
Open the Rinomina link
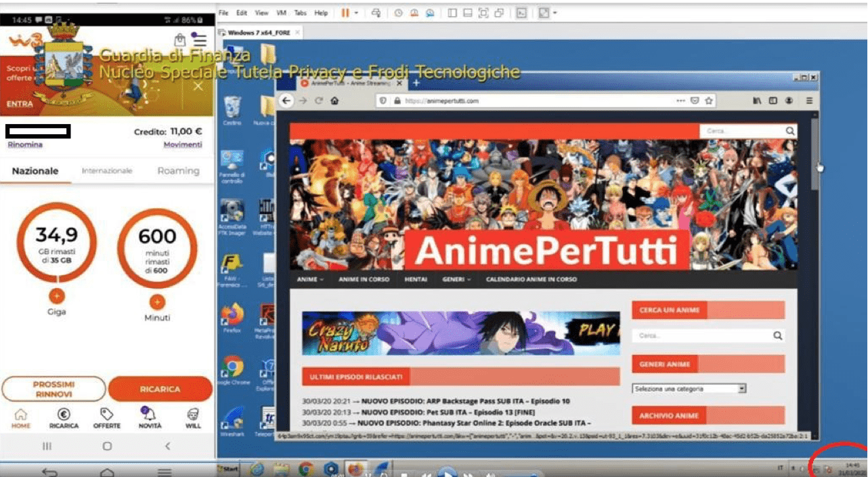point(24,145)
